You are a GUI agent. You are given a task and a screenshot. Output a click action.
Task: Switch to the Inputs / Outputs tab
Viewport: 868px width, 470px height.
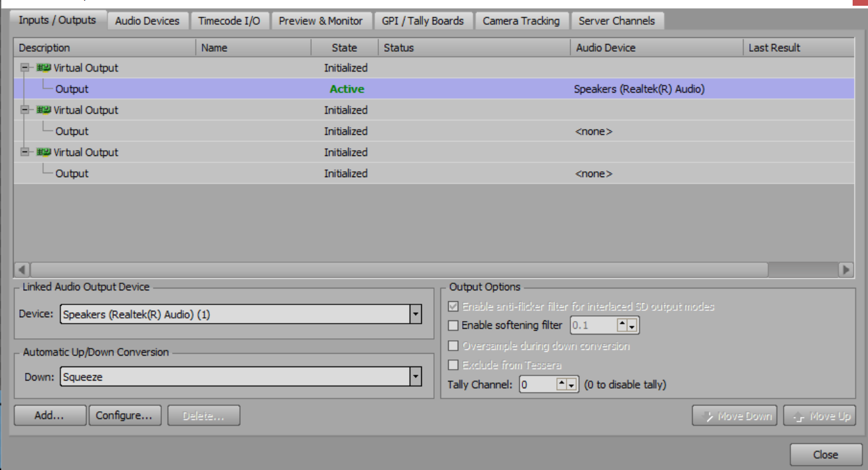click(x=58, y=20)
